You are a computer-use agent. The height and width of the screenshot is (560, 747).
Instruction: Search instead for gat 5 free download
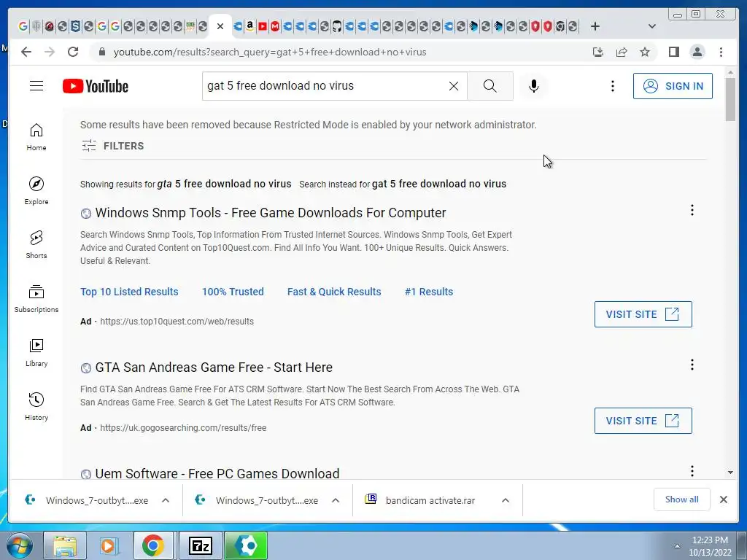pos(438,184)
